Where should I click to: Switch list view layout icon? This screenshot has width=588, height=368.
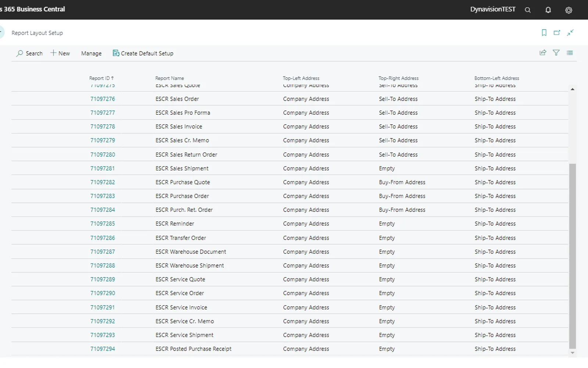click(570, 53)
